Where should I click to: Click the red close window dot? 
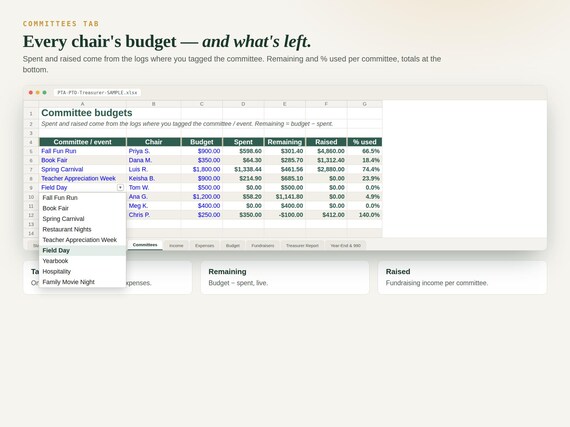click(x=31, y=93)
